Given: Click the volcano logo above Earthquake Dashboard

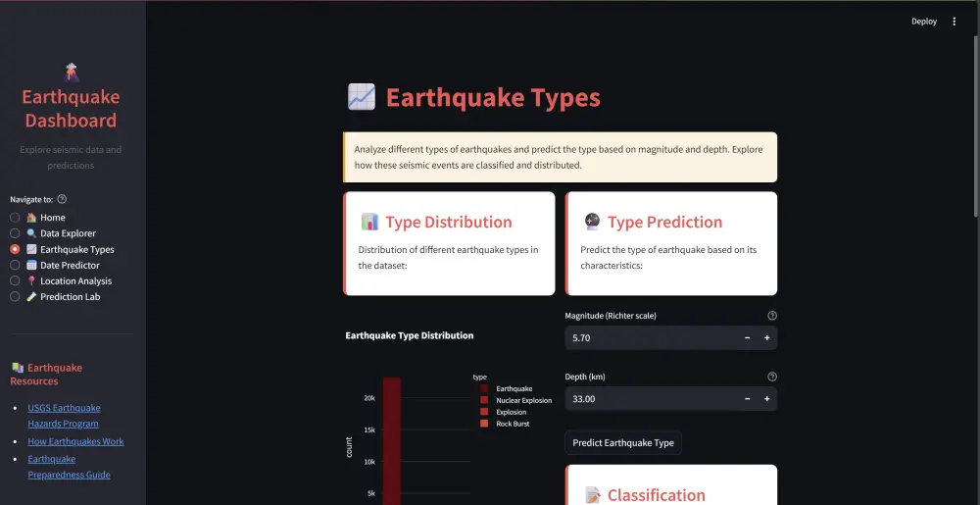Looking at the screenshot, I should tap(71, 72).
